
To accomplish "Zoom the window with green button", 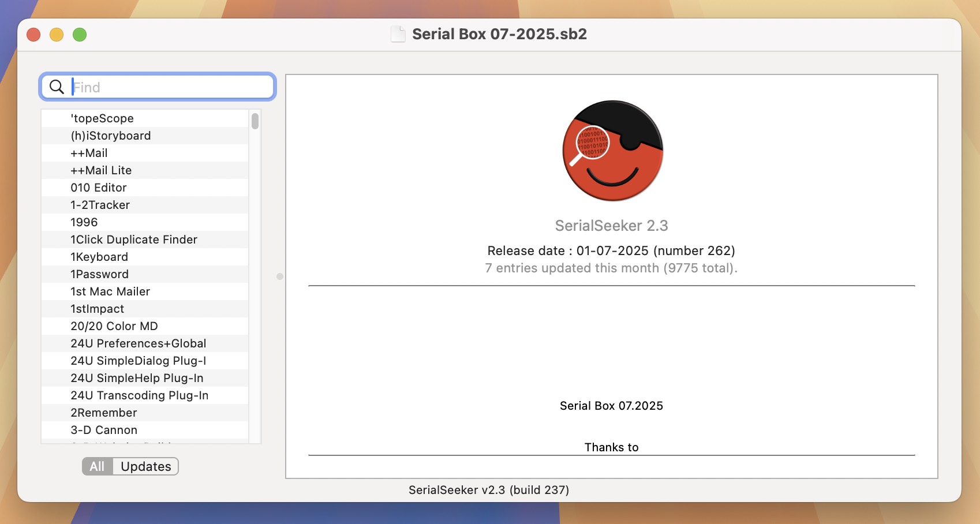I will [80, 35].
